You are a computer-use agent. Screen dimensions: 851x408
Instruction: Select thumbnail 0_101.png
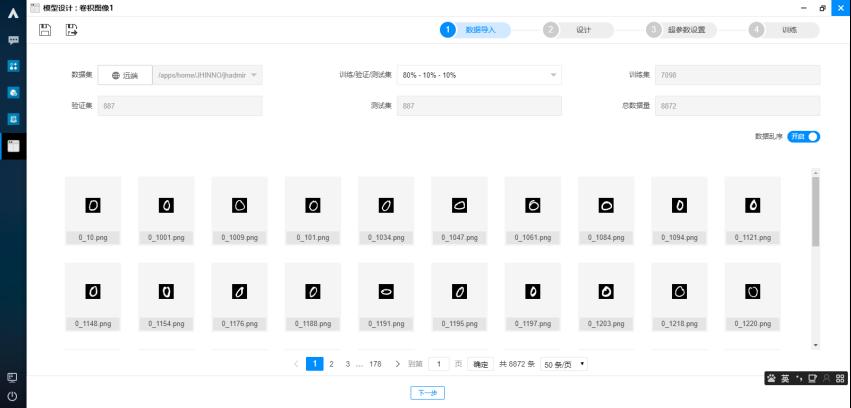(x=313, y=211)
